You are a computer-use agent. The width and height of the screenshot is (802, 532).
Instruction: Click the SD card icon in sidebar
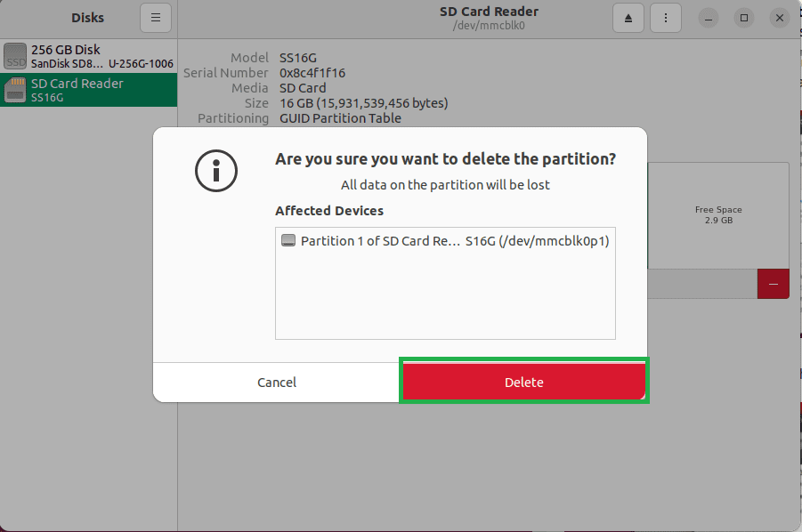tap(15, 90)
